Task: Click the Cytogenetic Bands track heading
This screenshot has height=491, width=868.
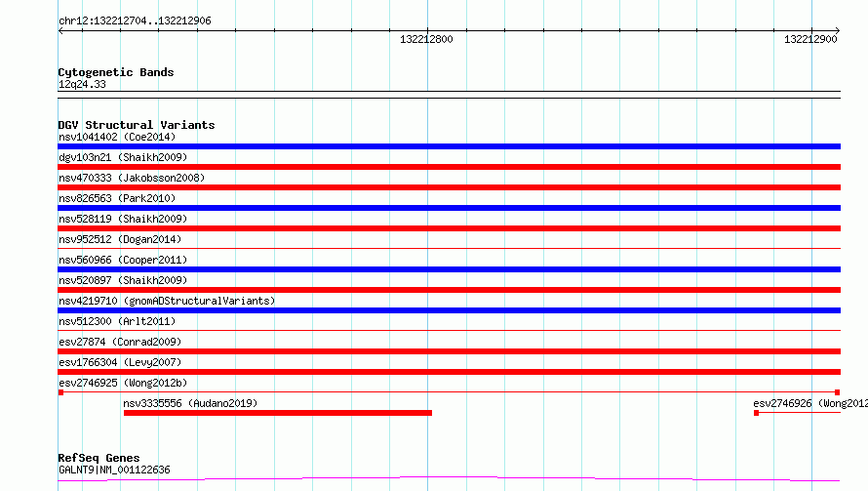Action: click(116, 72)
